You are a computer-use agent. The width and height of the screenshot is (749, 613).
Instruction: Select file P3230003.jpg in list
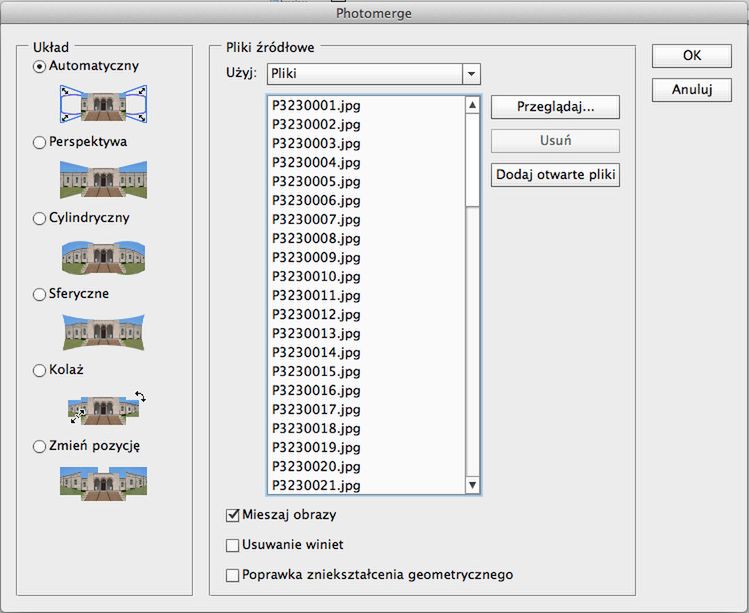click(366, 144)
